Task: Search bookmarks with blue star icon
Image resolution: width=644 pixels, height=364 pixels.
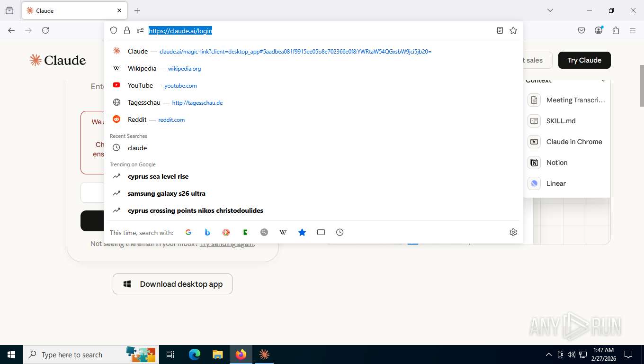Action: [302, 232]
